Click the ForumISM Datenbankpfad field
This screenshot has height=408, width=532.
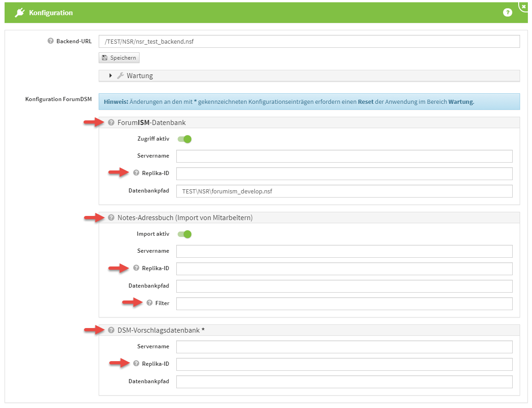tap(344, 191)
